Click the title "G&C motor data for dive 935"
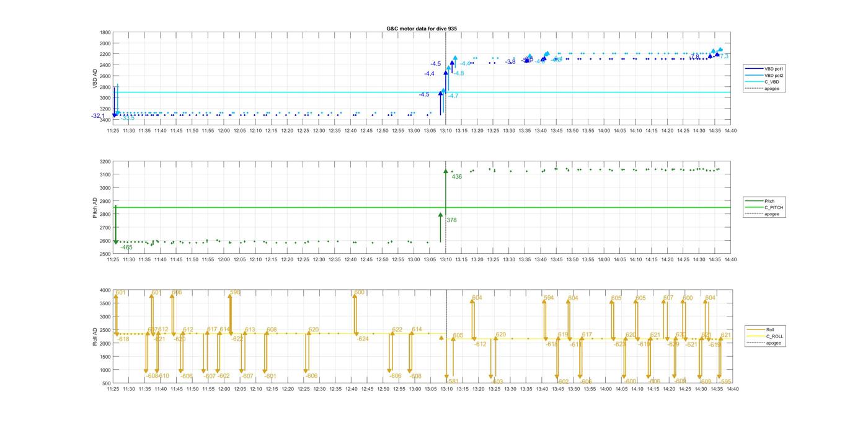Image resolution: width=868 pixels, height=430 pixels. coord(421,29)
